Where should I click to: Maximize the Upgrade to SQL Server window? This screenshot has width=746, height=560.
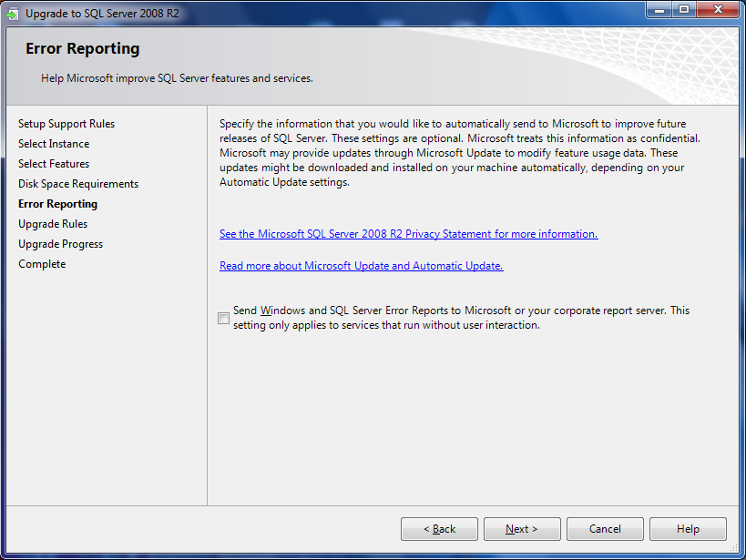684,9
